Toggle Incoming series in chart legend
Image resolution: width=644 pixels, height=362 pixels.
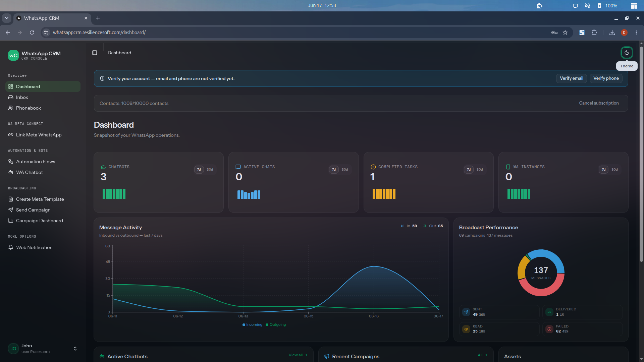(x=253, y=325)
